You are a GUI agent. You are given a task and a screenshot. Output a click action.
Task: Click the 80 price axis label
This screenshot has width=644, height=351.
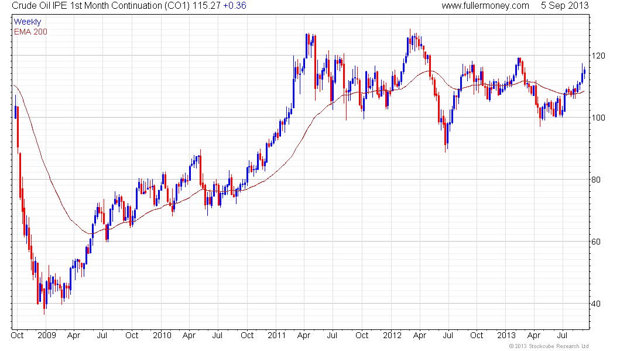tap(596, 180)
